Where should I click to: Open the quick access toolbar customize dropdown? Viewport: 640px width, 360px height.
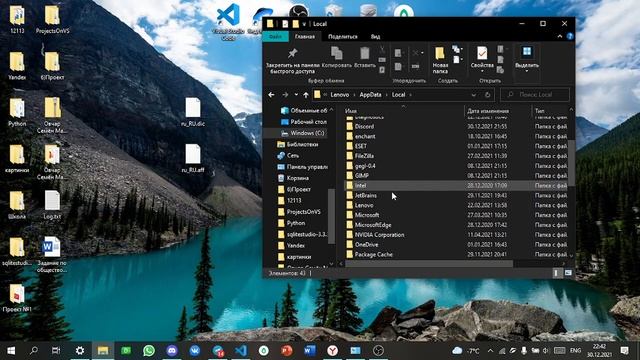click(x=304, y=24)
